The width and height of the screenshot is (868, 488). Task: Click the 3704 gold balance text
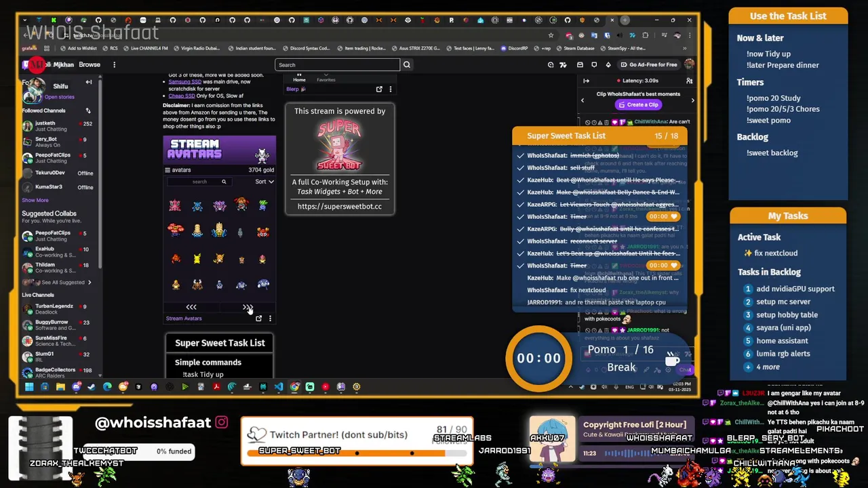click(261, 170)
